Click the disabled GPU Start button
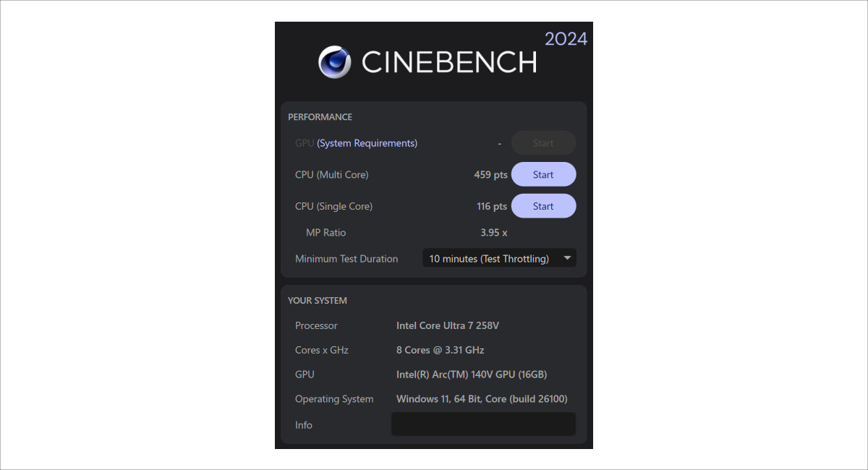The height and width of the screenshot is (470, 868). pyautogui.click(x=543, y=143)
